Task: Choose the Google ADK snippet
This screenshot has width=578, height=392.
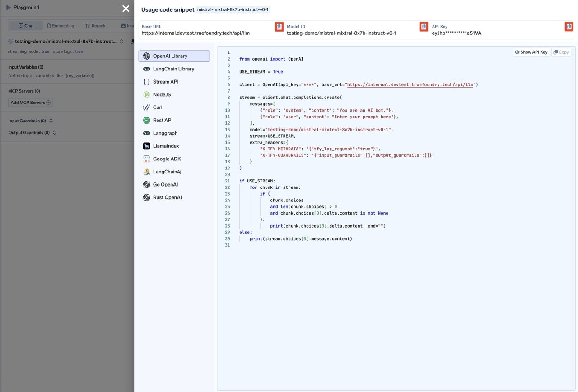Action: pos(174,159)
